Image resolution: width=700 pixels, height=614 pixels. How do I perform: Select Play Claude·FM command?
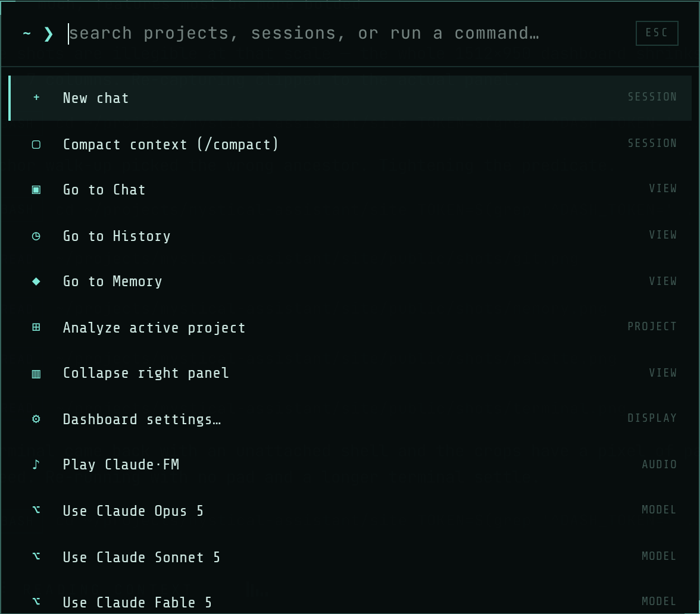[x=350, y=465]
